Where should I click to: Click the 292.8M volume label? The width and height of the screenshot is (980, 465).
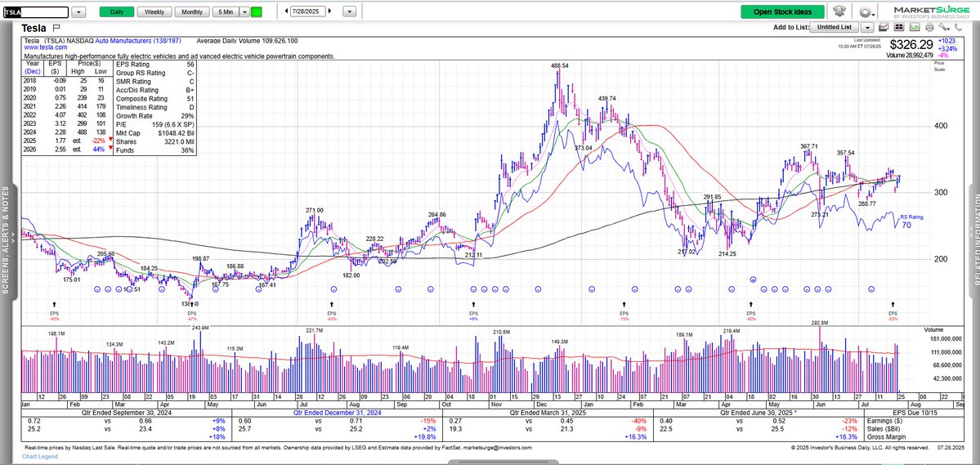point(819,323)
